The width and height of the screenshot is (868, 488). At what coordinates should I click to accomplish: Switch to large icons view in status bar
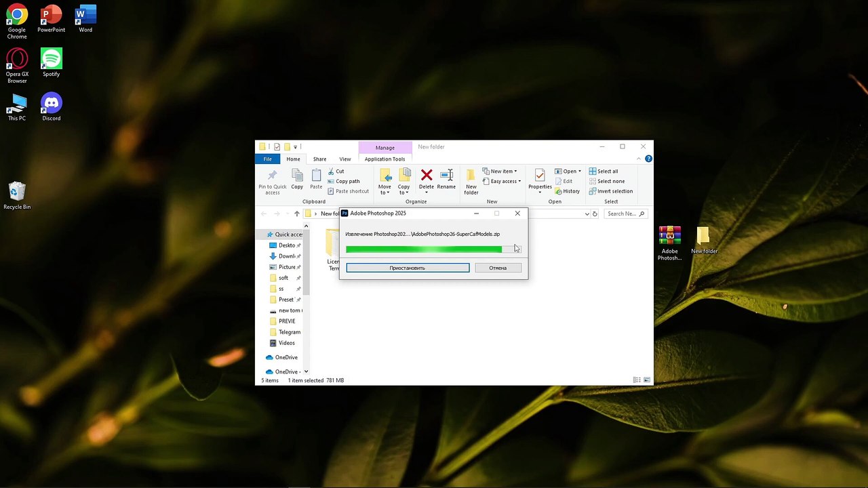648,380
